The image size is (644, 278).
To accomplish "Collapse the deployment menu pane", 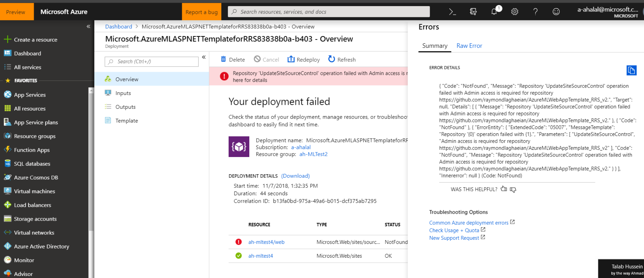I will [204, 57].
